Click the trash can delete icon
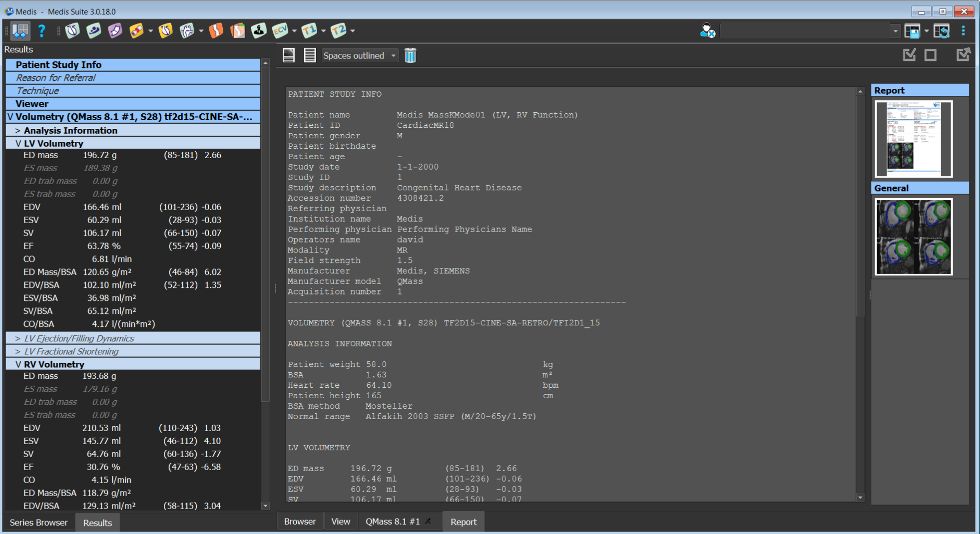980x534 pixels. tap(410, 55)
